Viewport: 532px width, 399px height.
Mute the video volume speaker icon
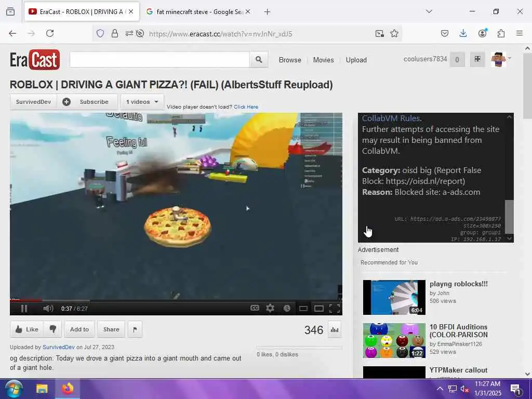[x=48, y=309]
